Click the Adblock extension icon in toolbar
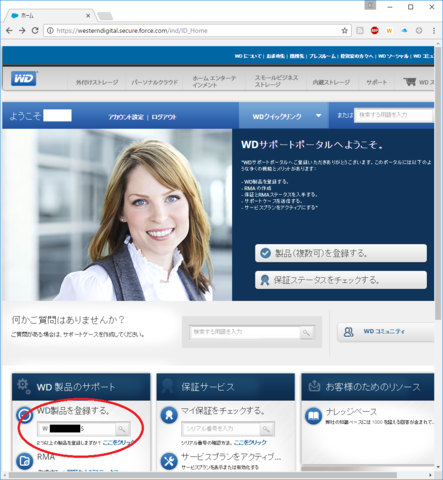Screen dimensions: 443x480 [375, 31]
